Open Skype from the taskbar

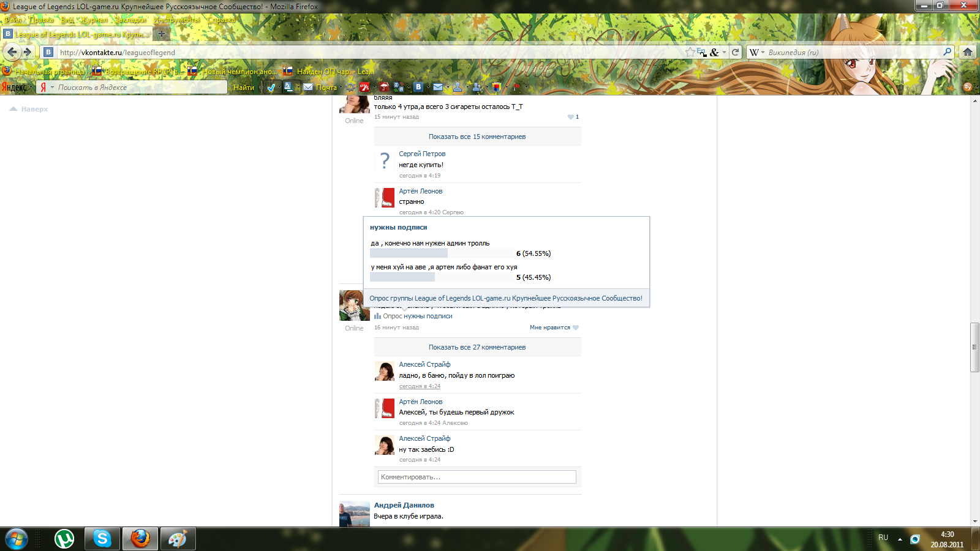(102, 539)
